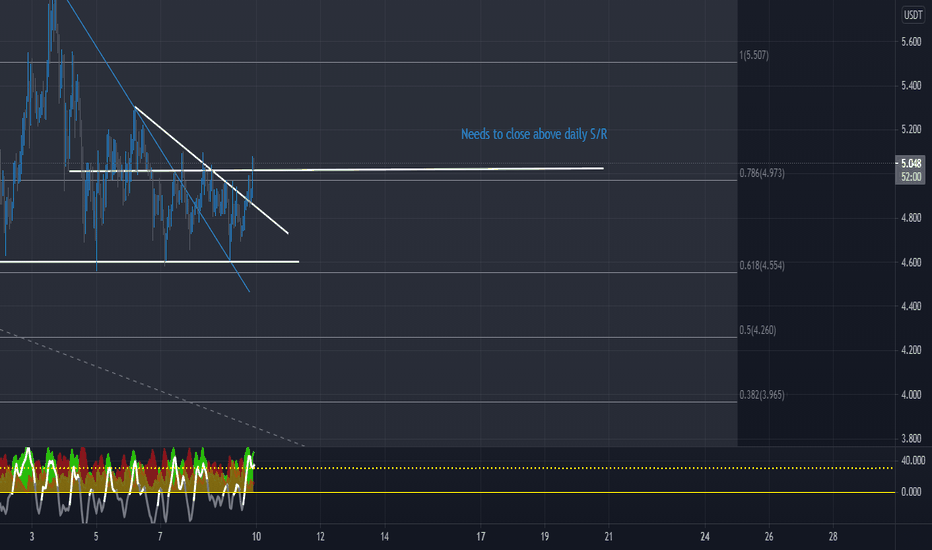Click the 0.786(4.973) Fibonacci level label
Screen dimensions: 932x550
[761, 173]
